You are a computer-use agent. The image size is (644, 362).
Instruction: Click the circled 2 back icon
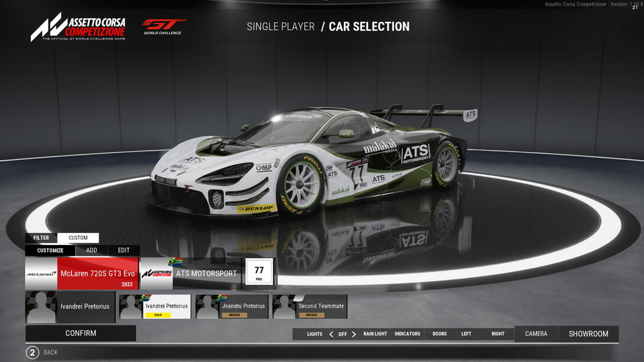32,353
